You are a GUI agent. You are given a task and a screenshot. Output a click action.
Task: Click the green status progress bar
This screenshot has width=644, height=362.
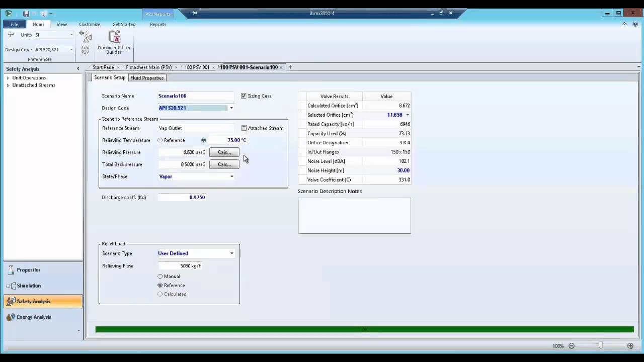pyautogui.click(x=364, y=329)
